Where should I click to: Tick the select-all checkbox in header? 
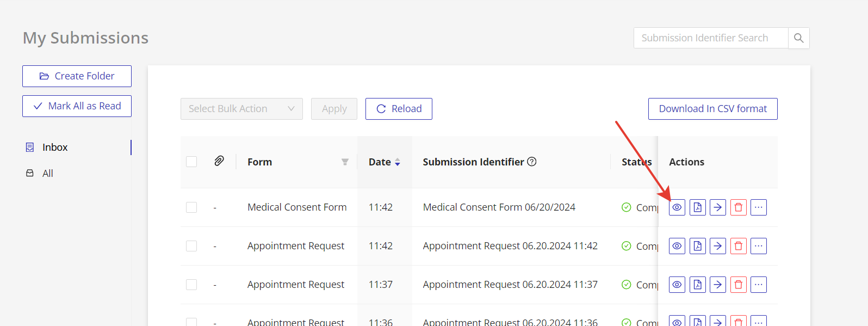click(x=191, y=162)
